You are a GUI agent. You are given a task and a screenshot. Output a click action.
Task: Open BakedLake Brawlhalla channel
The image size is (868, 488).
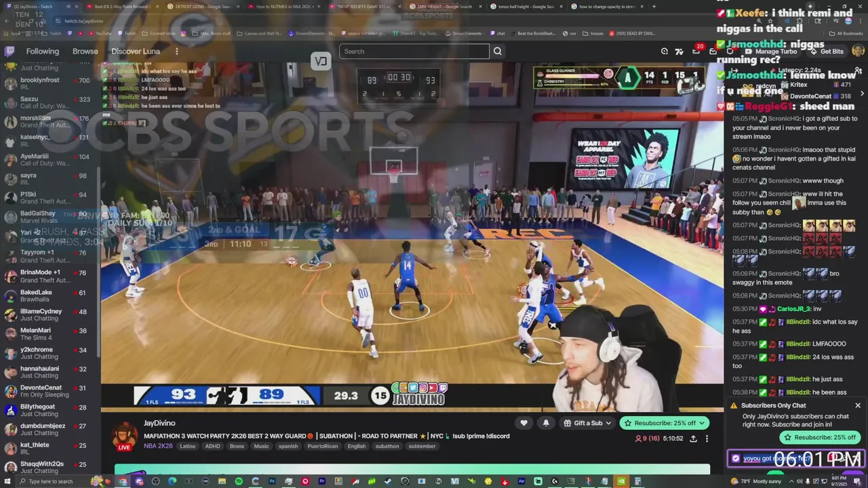pyautogui.click(x=50, y=296)
